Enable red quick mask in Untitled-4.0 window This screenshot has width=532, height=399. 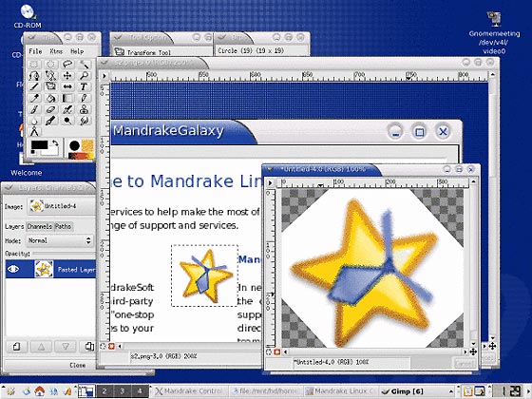tap(276, 351)
